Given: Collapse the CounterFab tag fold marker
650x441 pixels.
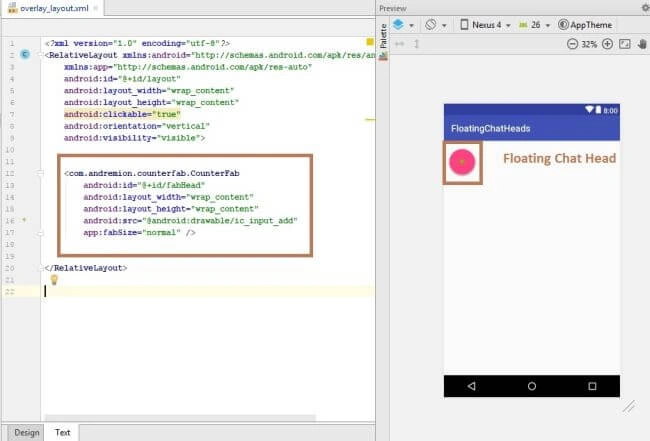Looking at the screenshot, I should 40,173.
